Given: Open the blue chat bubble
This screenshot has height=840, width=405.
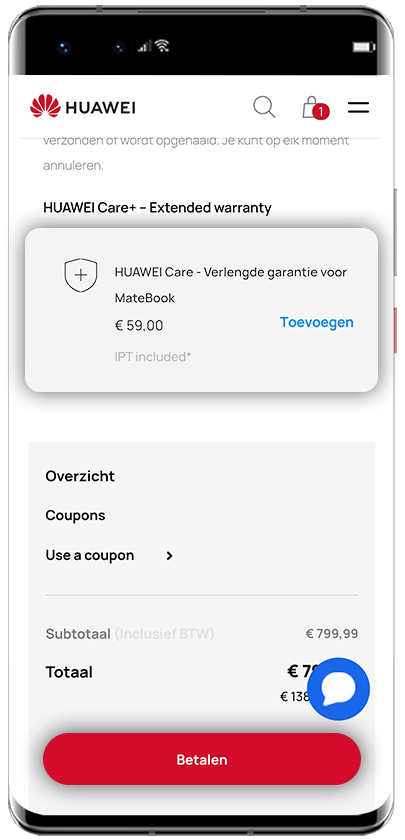Looking at the screenshot, I should (339, 689).
